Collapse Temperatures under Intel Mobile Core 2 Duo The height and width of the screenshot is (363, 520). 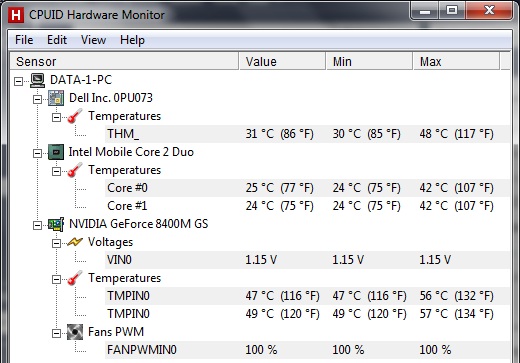tap(56, 171)
